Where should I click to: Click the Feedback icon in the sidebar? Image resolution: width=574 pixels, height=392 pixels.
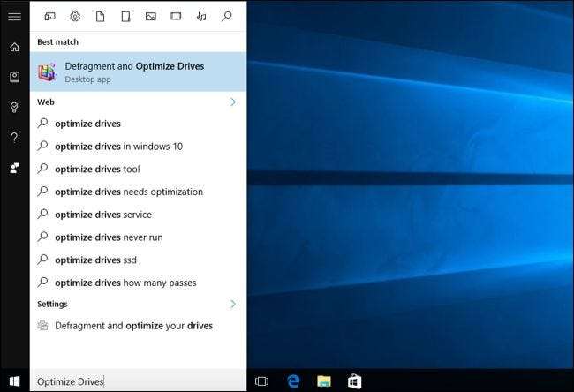[x=14, y=167]
